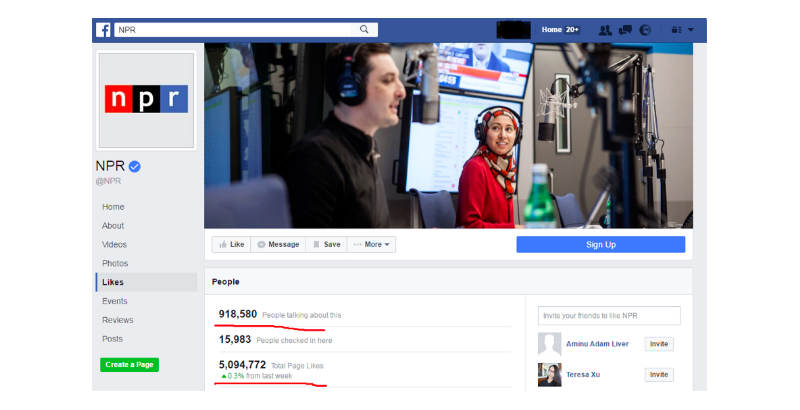Open Home in the page sidebar
The width and height of the screenshot is (800, 410).
tap(113, 207)
